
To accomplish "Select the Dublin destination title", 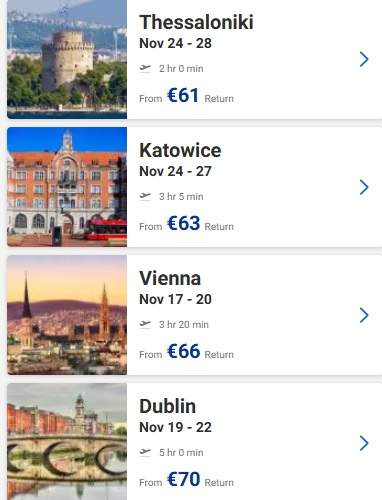I will click(x=167, y=406).
